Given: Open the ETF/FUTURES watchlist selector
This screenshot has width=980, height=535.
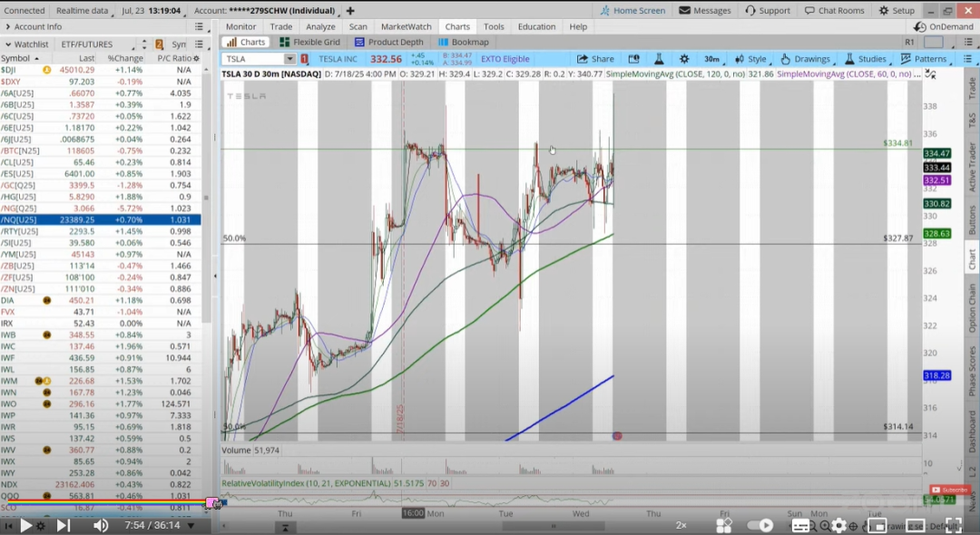Looking at the screenshot, I should 96,44.
